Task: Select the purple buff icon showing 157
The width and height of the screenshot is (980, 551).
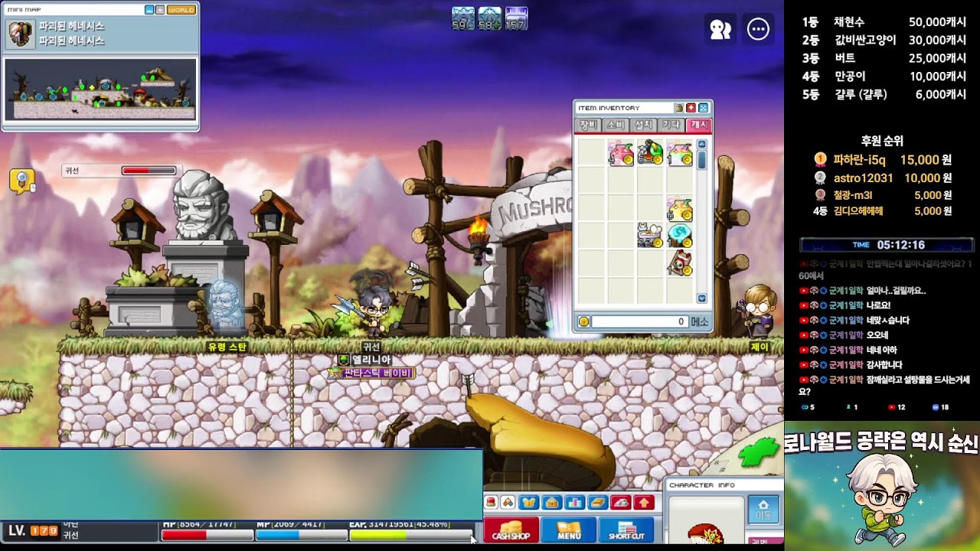Action: 516,18
